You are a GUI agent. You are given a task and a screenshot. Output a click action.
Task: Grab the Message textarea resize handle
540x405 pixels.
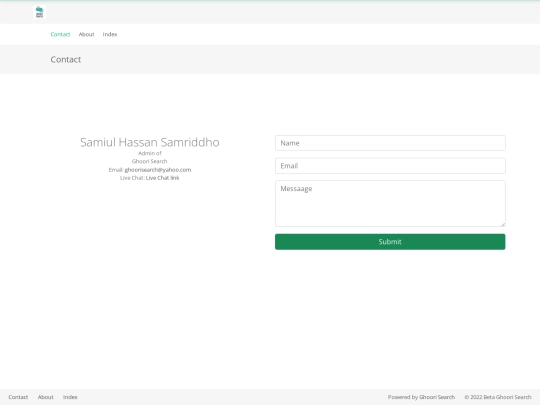pyautogui.click(x=503, y=224)
